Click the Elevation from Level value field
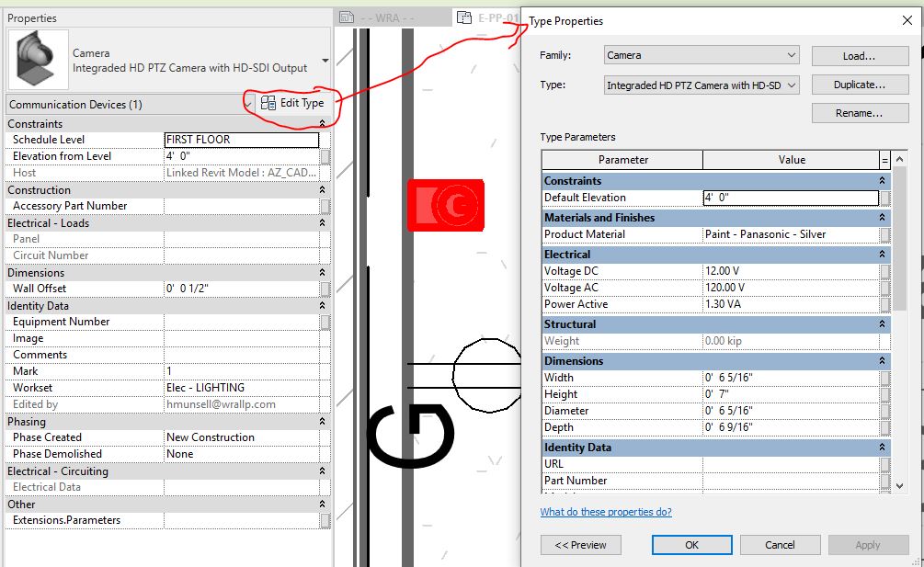 tap(242, 156)
